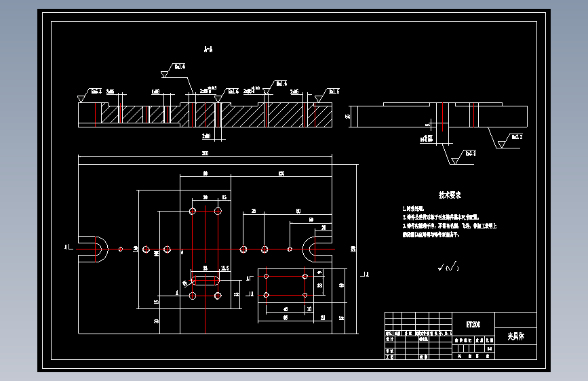
Task: Click the HT200 material cell in title block
Action: (473, 324)
